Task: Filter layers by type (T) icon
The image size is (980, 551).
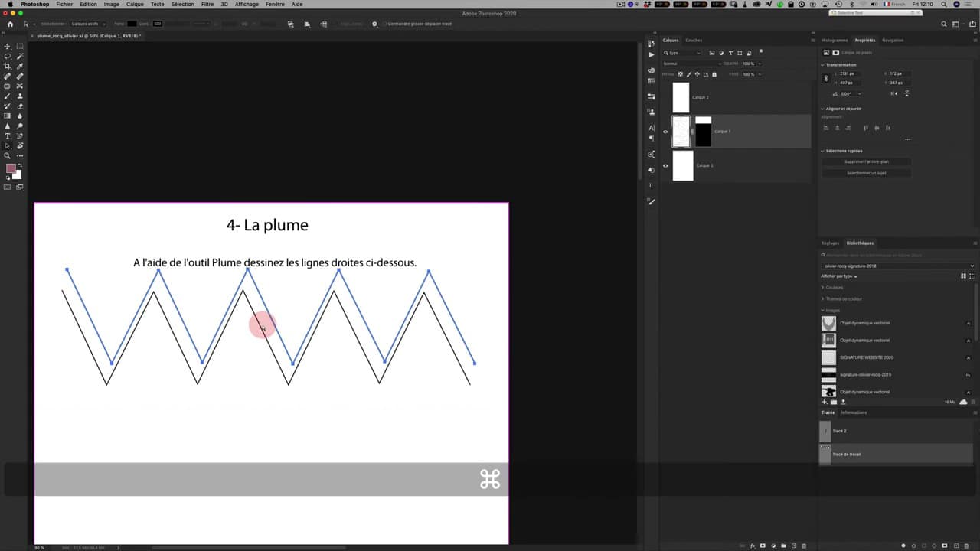Action: pos(730,53)
